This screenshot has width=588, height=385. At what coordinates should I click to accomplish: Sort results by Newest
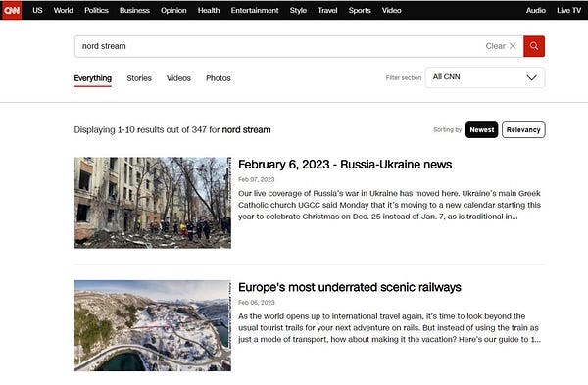coord(481,129)
